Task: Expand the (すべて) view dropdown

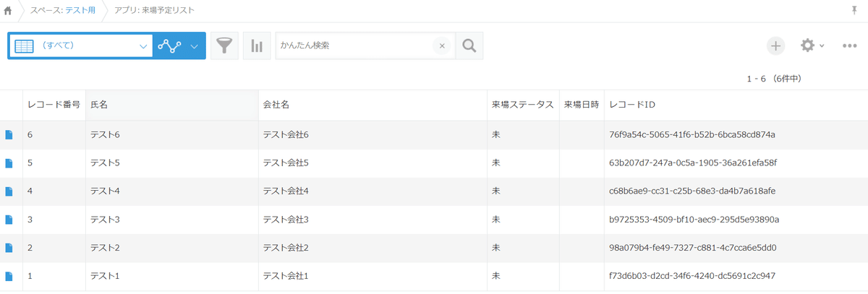Action: click(80, 46)
